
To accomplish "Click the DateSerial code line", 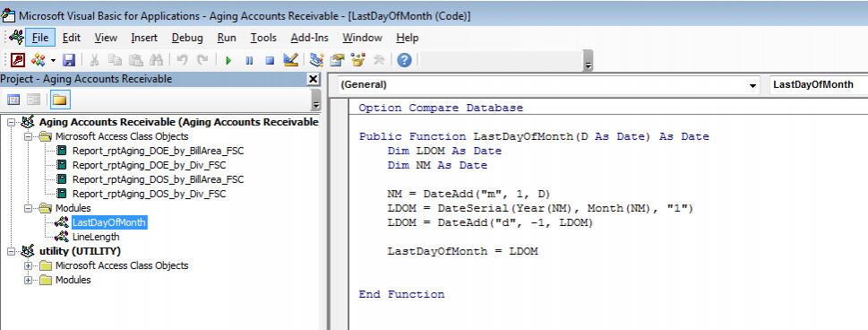I will pos(540,209).
